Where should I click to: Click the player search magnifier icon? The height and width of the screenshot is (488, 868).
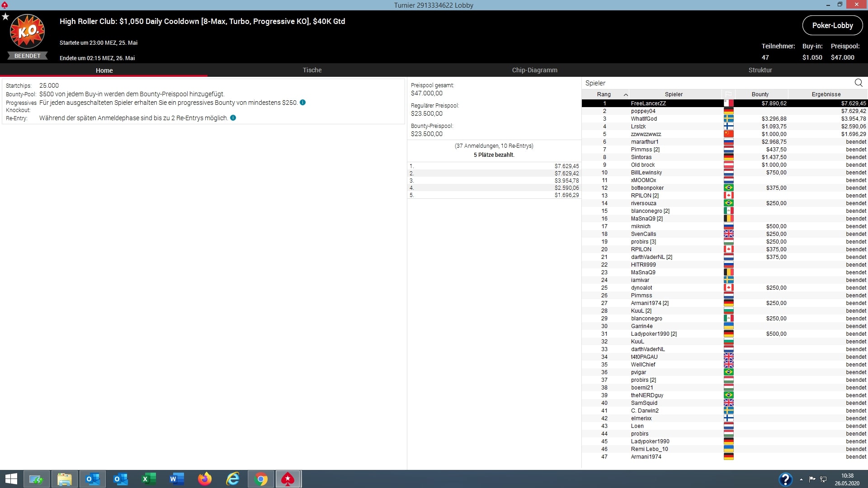point(859,83)
